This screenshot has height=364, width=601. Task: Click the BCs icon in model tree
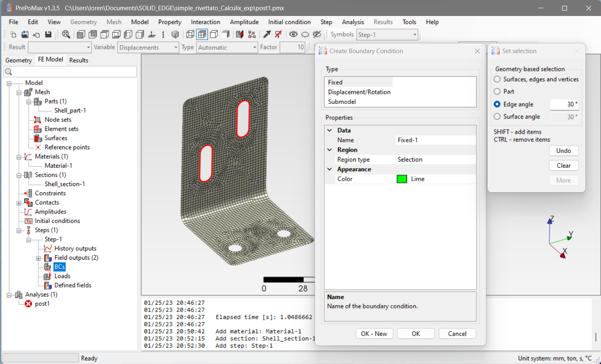point(47,267)
